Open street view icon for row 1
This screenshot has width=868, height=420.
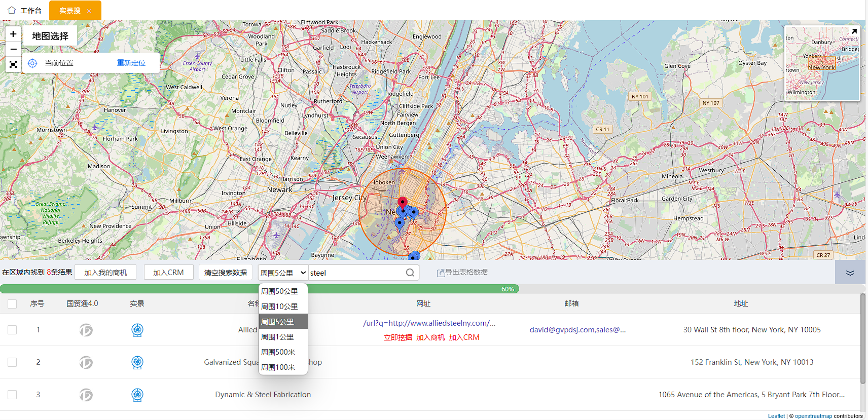137,330
